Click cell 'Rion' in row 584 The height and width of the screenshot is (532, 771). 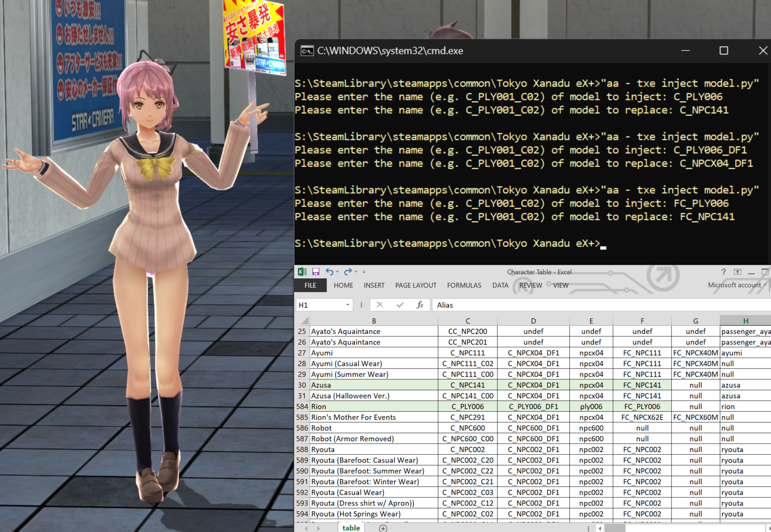(374, 406)
